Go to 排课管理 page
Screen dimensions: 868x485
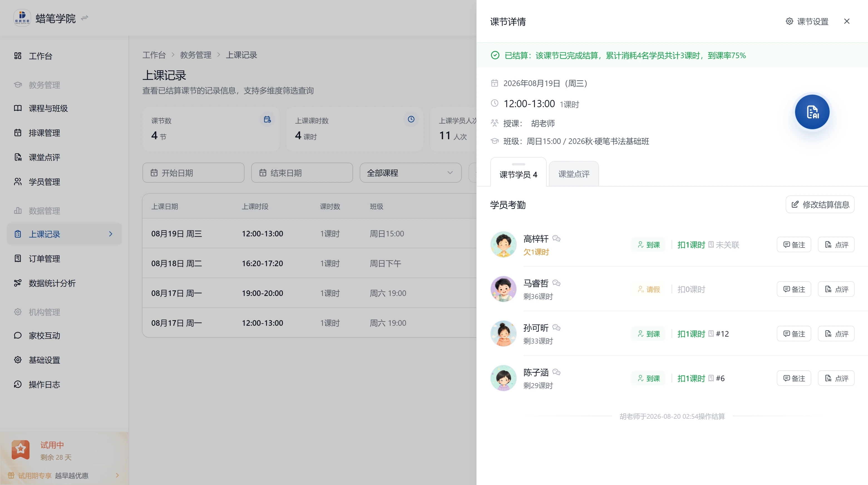click(x=64, y=133)
